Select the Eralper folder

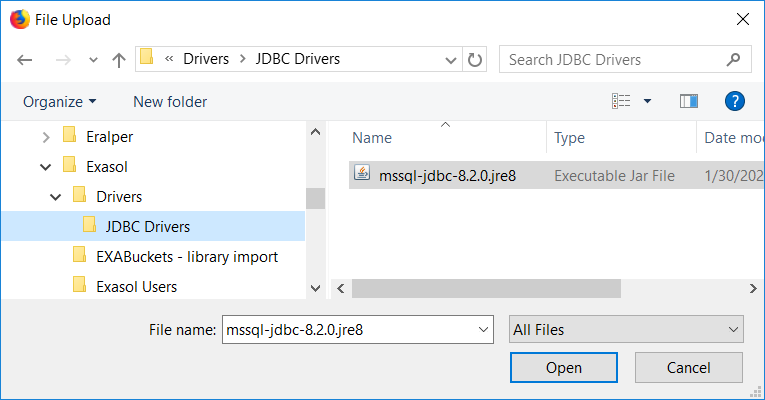109,137
